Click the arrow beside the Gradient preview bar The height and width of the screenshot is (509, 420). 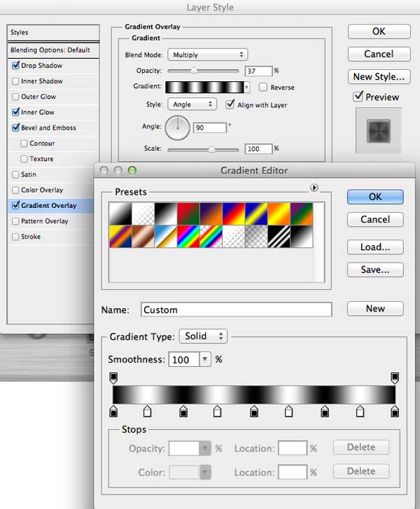[x=246, y=87]
